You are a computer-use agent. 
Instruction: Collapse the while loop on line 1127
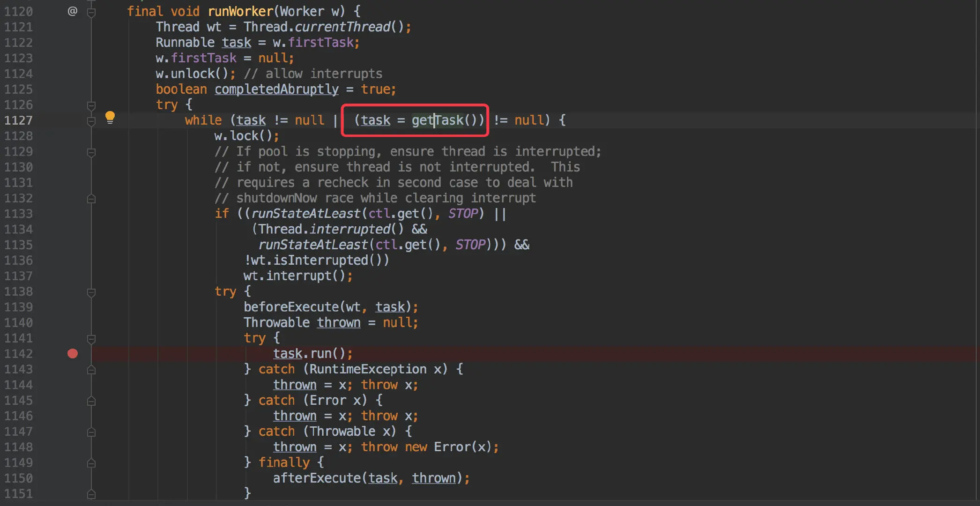(x=91, y=121)
